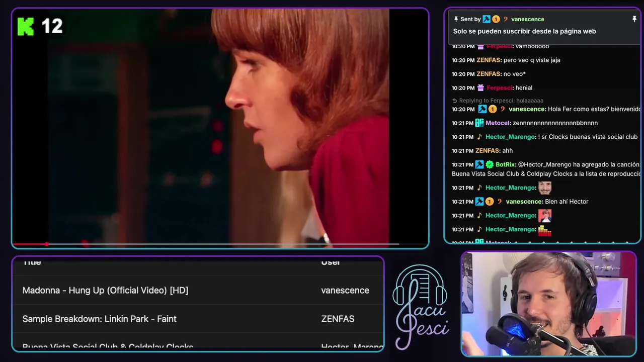This screenshot has width=644, height=362.
Task: Click the music note badge beside the bearded face emote
Action: click(x=479, y=188)
